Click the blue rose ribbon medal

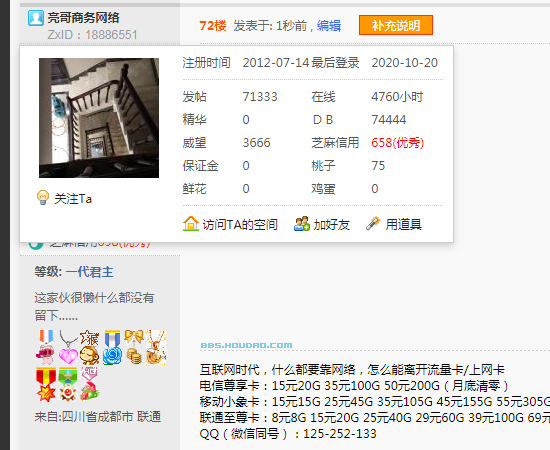[112, 347]
